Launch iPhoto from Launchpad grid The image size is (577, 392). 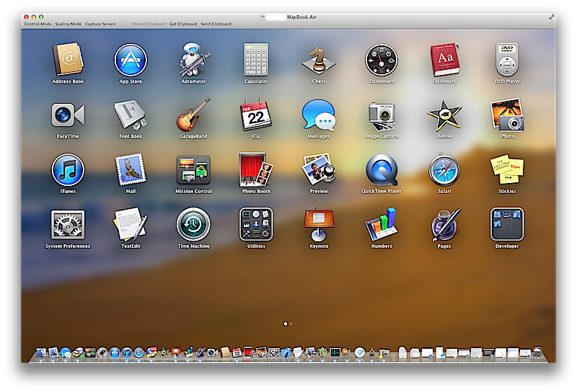pyautogui.click(x=507, y=115)
